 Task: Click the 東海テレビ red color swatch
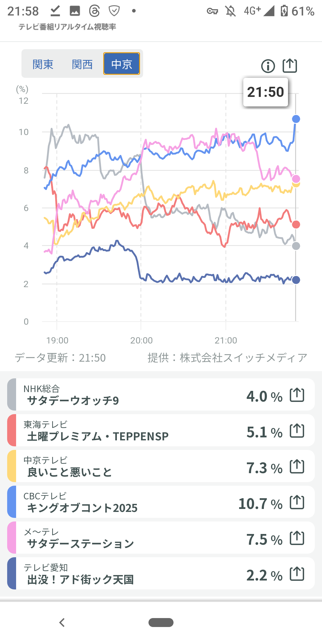click(x=12, y=431)
